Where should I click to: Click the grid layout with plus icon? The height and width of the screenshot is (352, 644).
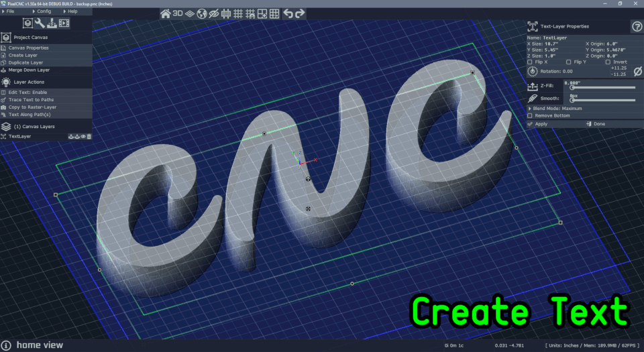pos(262,13)
